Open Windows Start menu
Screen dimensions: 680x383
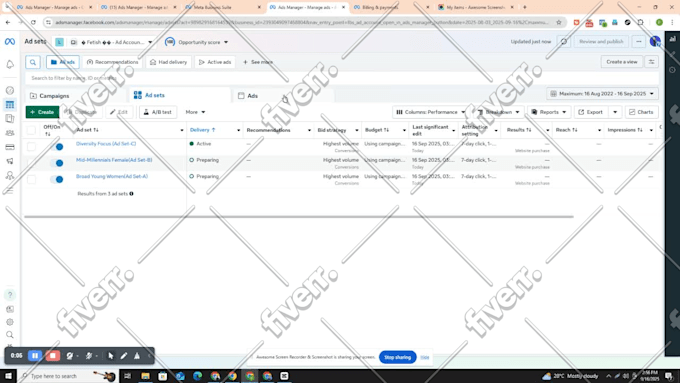point(9,376)
